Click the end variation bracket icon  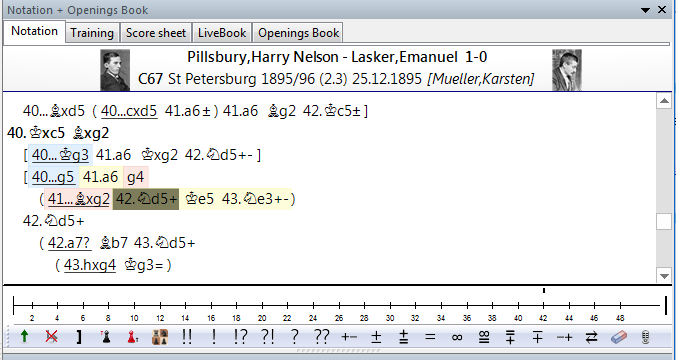pyautogui.click(x=78, y=336)
